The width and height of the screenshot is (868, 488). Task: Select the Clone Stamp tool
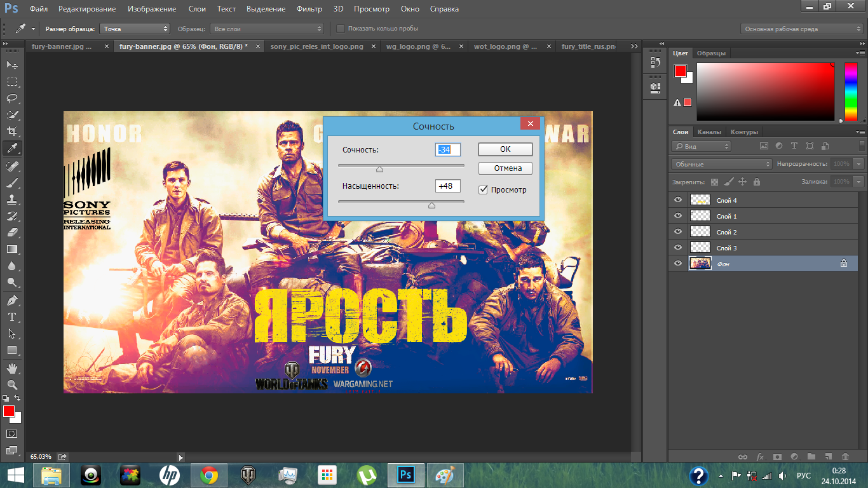click(12, 200)
